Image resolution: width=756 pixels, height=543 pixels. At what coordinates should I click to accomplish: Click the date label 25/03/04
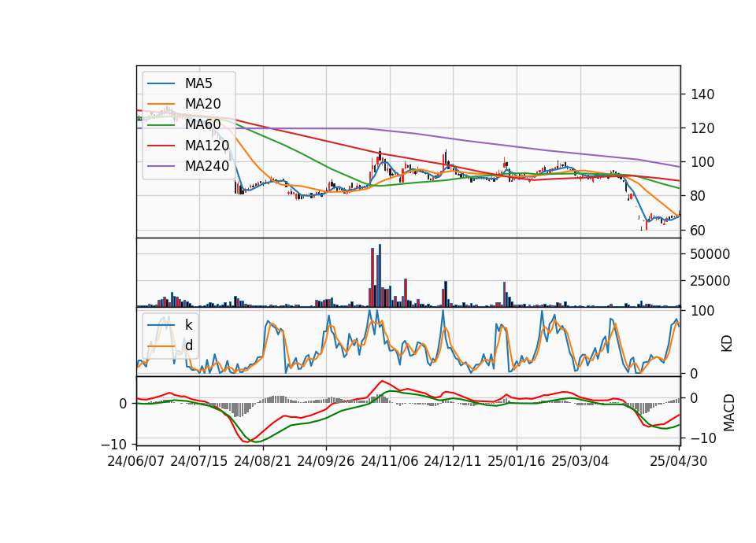580,461
